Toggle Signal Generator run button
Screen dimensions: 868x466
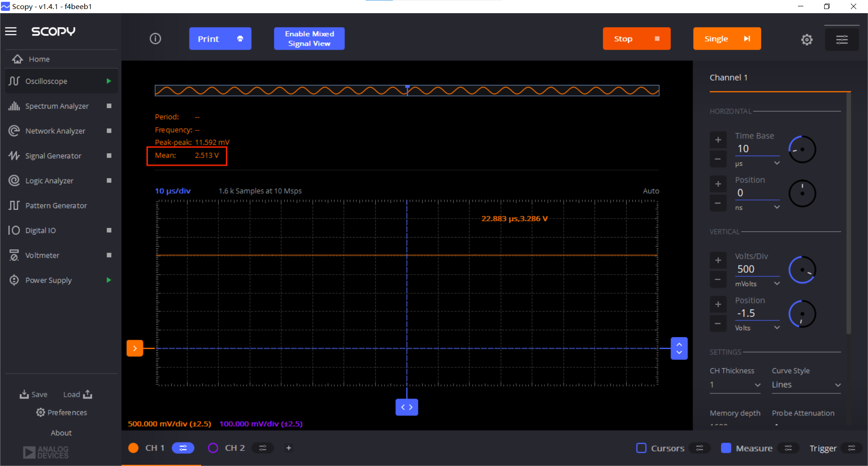tap(109, 156)
